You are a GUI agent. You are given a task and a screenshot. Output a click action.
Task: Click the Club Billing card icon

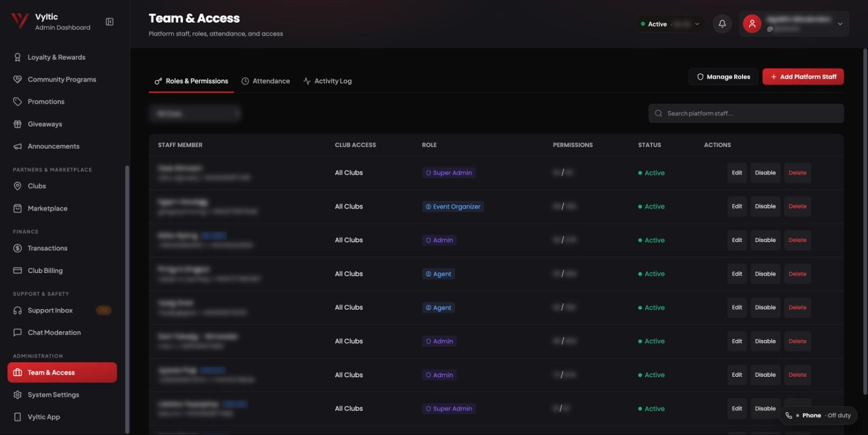[17, 271]
